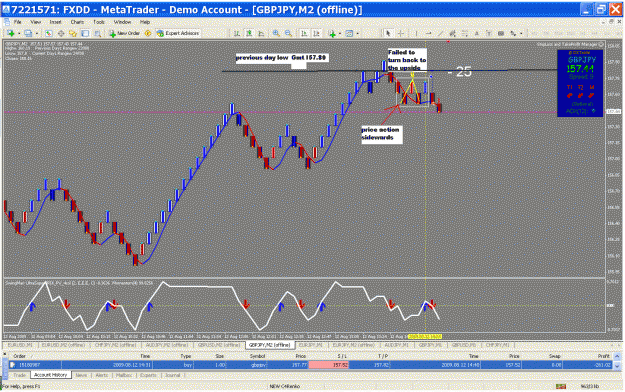
Task: Select the Equidistant Channel tool
Action: 452,33
